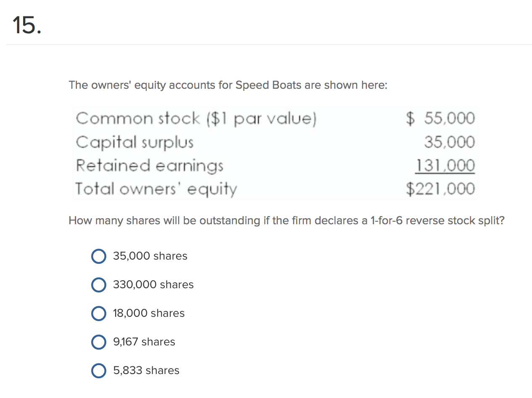Select the 18,000 shares radio button
The height and width of the screenshot is (398, 532).
[x=98, y=313]
